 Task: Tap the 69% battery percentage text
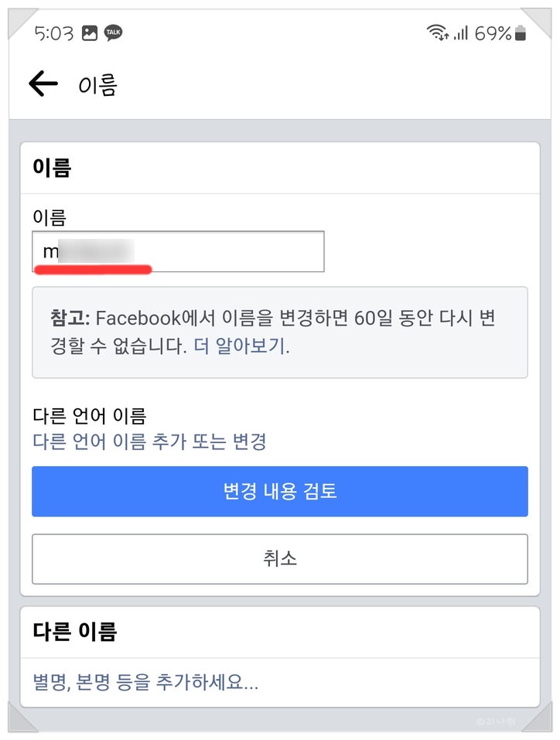(x=493, y=33)
